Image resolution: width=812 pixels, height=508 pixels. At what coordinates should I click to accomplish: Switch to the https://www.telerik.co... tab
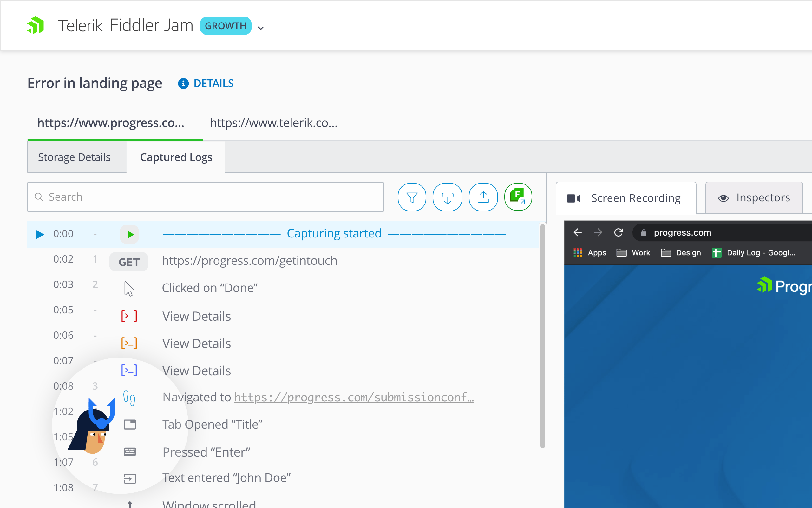(273, 123)
